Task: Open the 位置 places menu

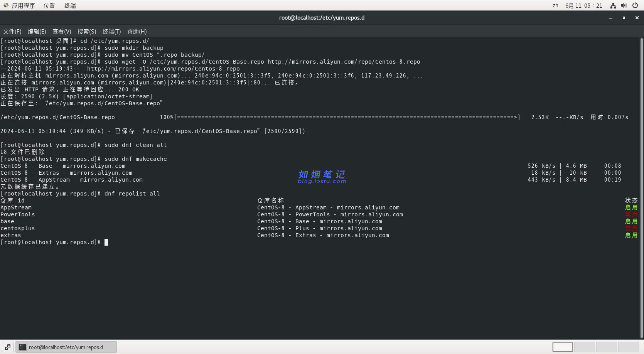Action: click(x=49, y=5)
